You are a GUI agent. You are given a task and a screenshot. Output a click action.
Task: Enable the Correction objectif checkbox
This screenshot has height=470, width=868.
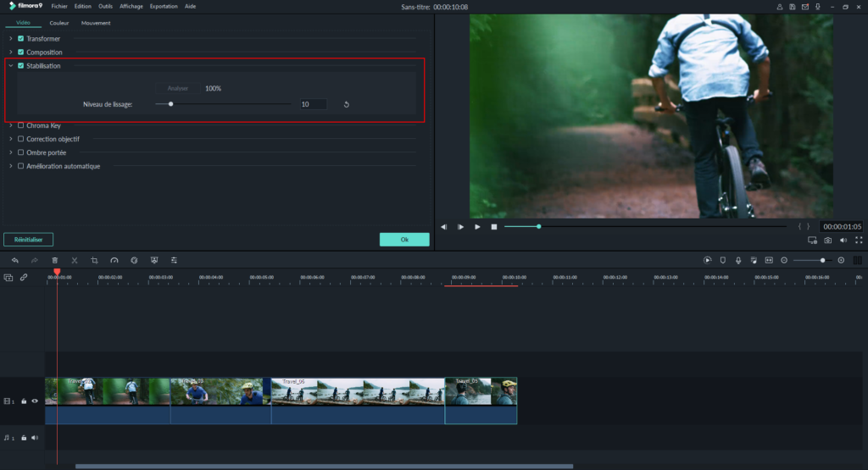point(20,139)
